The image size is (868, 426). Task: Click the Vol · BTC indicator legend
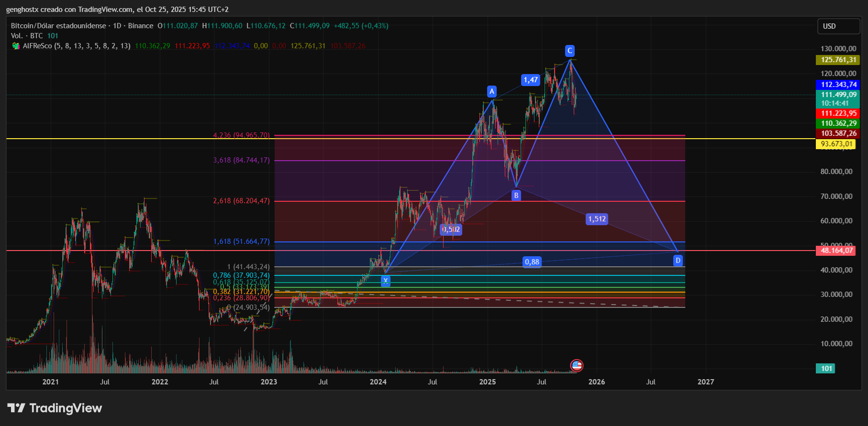[27, 36]
